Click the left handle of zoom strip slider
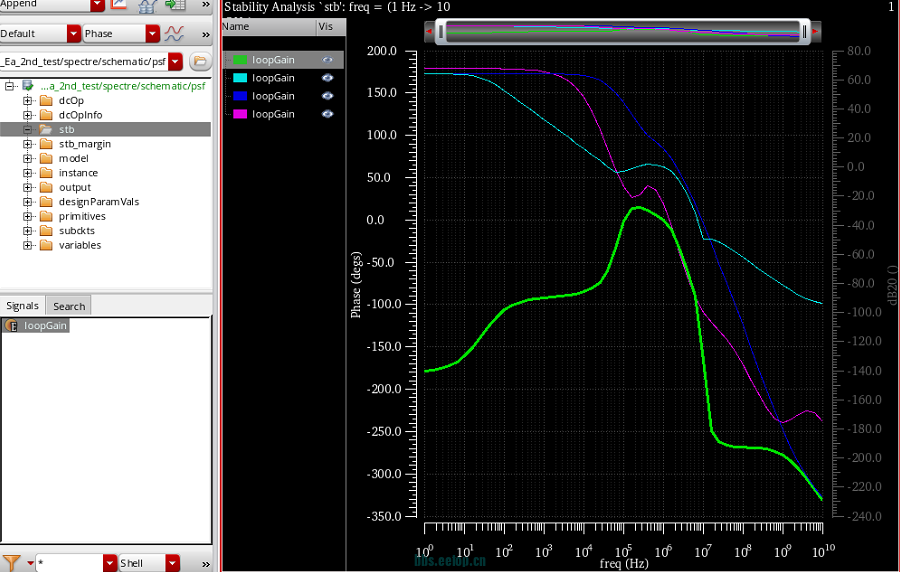The image size is (900, 572). pos(440,32)
